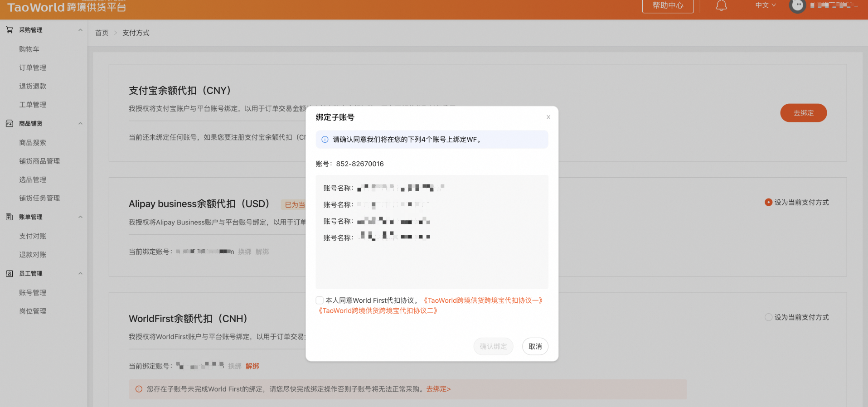868x407 pixels.
Task: Click 首页 in the breadcrumb
Action: pos(102,33)
